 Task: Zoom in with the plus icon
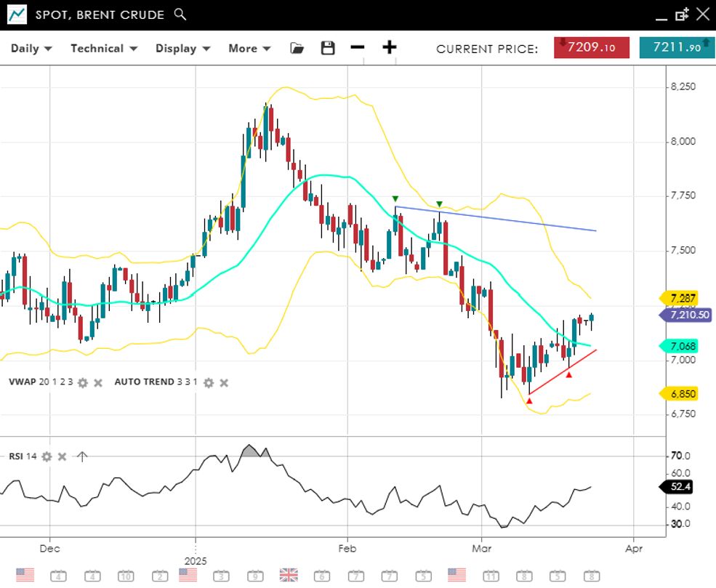tap(390, 48)
